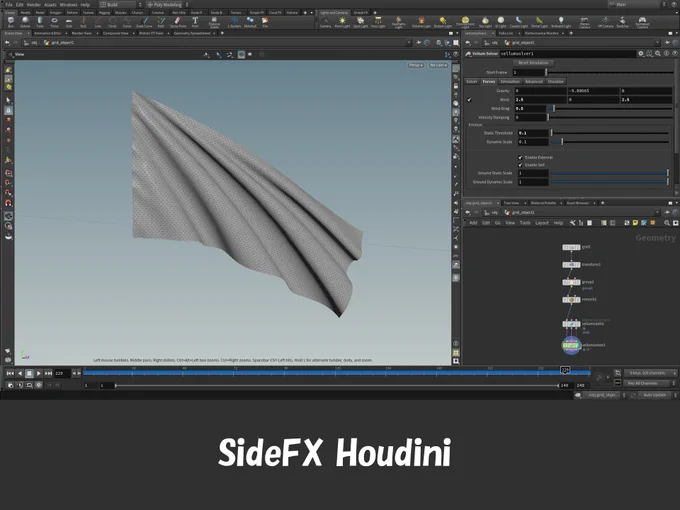The height and width of the screenshot is (510, 680).
Task: Open the Windows menu
Action: [69, 5]
